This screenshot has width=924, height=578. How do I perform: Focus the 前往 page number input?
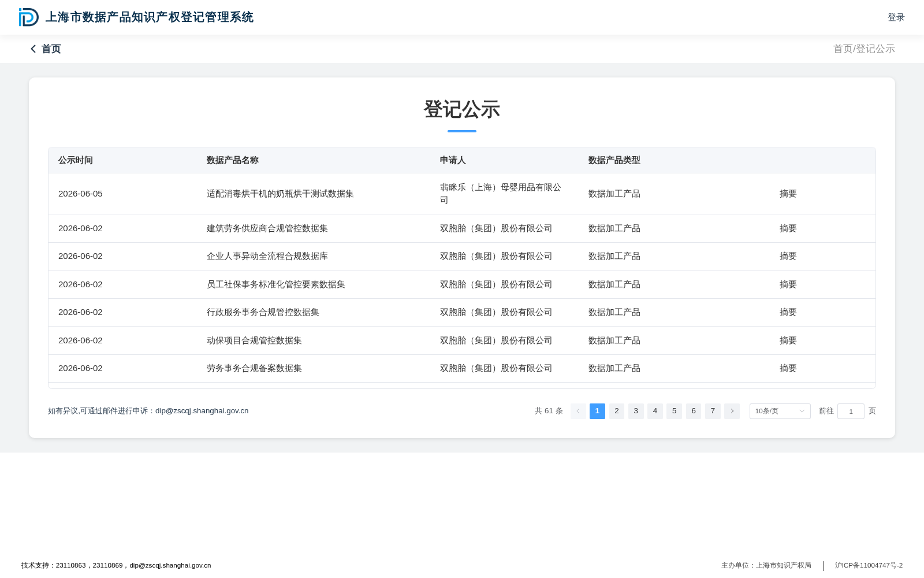(x=851, y=411)
